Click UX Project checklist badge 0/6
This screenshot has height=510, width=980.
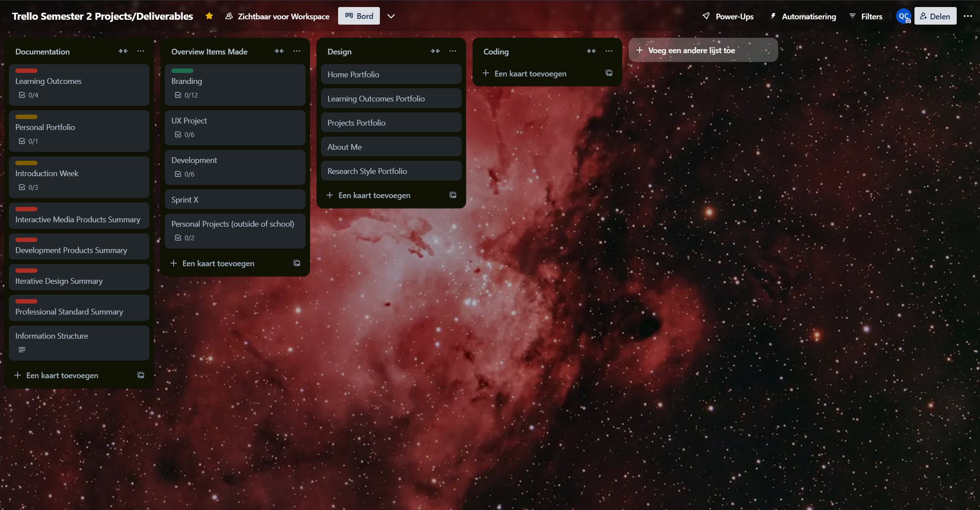point(185,134)
